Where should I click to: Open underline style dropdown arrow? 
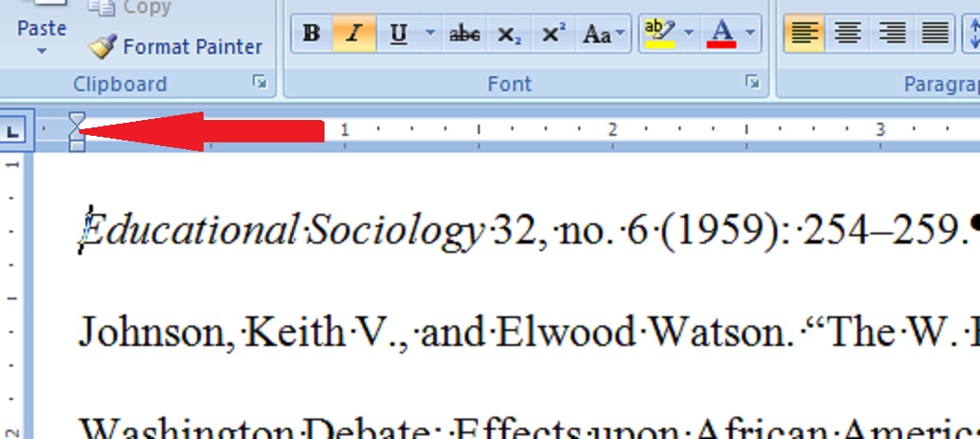pos(430,33)
